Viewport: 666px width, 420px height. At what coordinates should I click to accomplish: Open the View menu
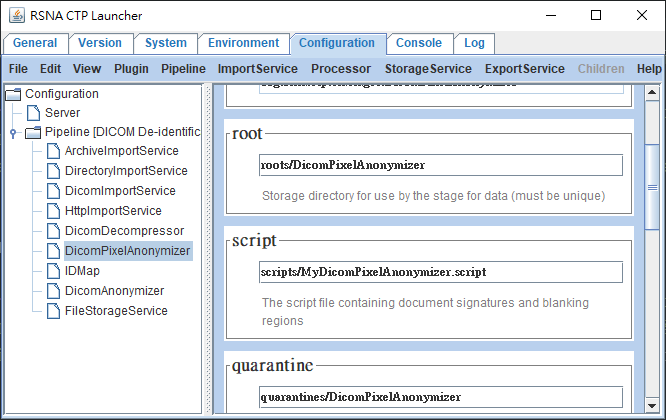pos(87,69)
